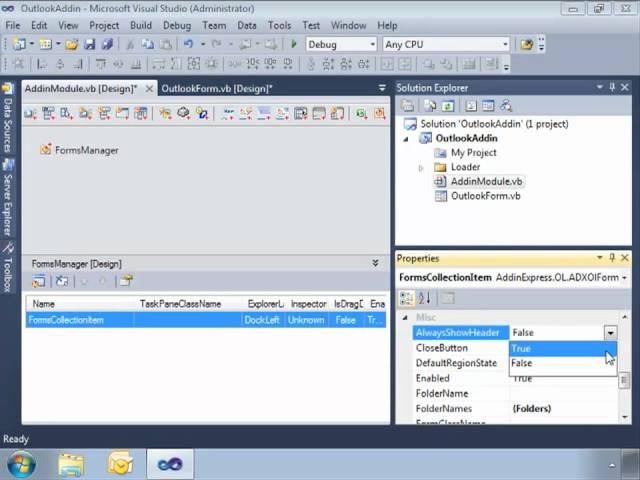Click the Show All Files icon in Solution Explorer
The height and width of the screenshot is (480, 640).
(429, 106)
